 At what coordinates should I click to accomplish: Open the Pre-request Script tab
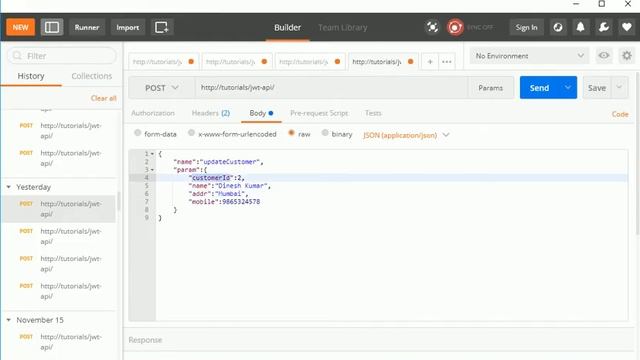point(319,113)
